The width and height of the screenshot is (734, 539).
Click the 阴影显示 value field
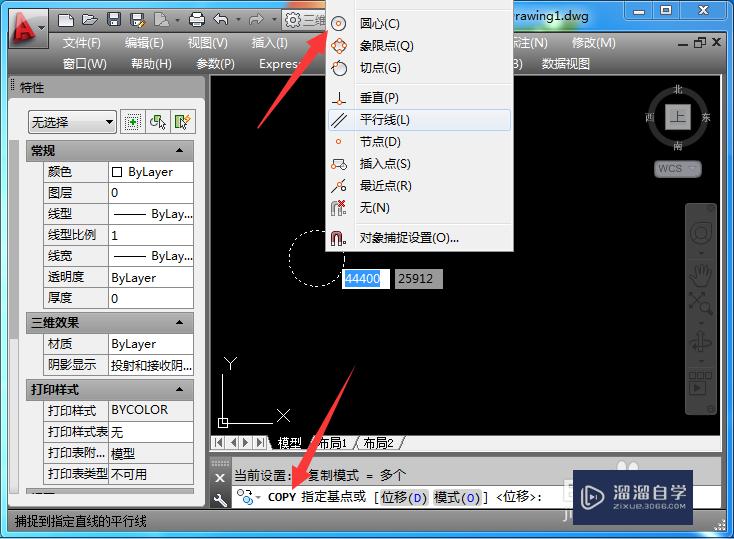point(151,365)
